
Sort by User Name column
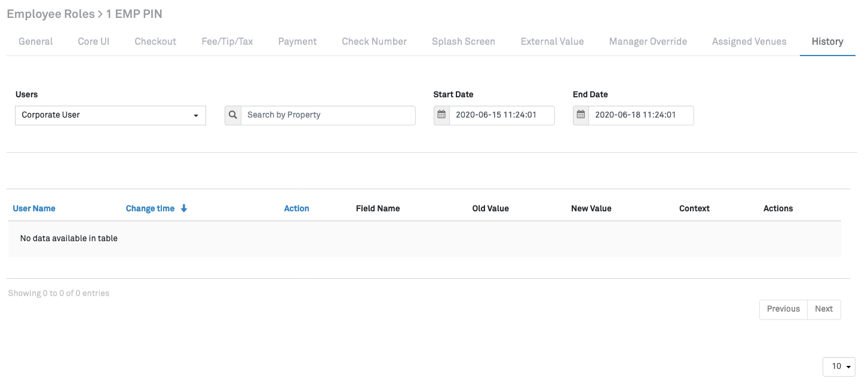[34, 208]
